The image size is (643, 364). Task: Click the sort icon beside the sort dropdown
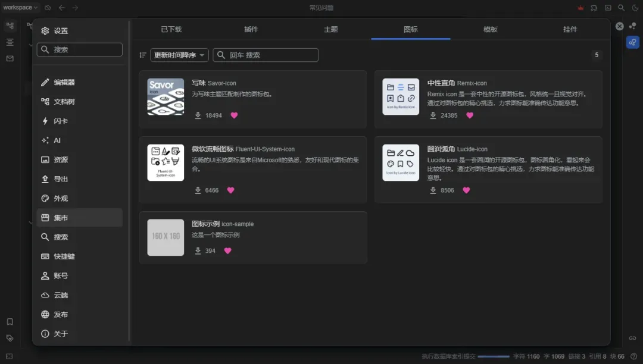(x=143, y=55)
